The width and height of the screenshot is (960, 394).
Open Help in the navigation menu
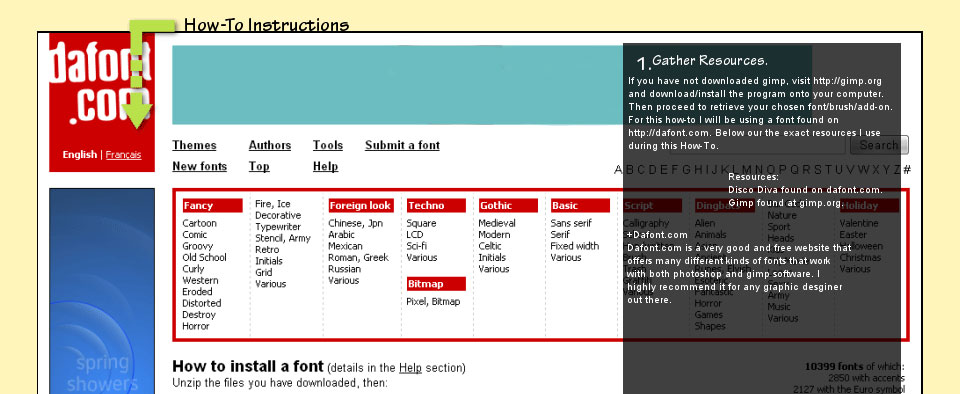(325, 166)
